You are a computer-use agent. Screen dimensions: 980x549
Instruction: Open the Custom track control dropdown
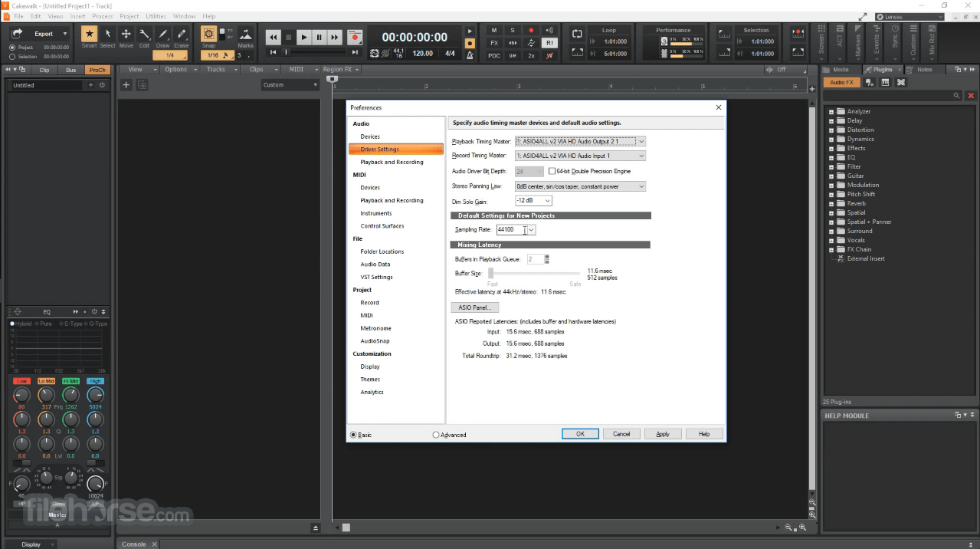tap(290, 85)
